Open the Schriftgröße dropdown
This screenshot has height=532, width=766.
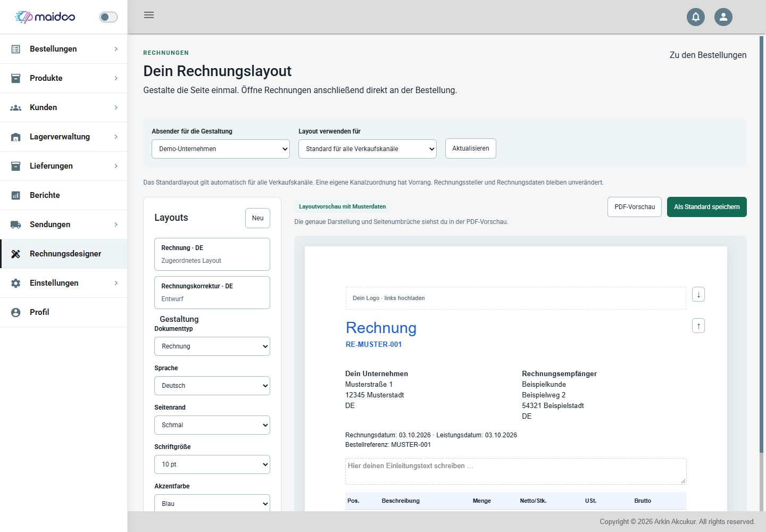[212, 464]
